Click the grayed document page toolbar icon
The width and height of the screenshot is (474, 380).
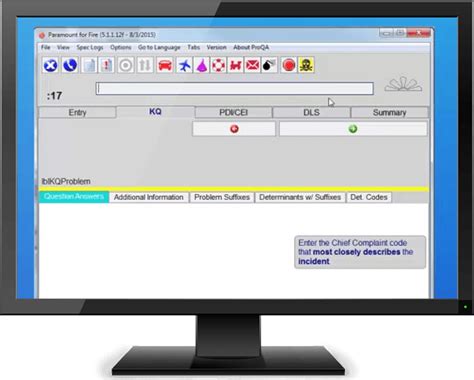click(89, 65)
